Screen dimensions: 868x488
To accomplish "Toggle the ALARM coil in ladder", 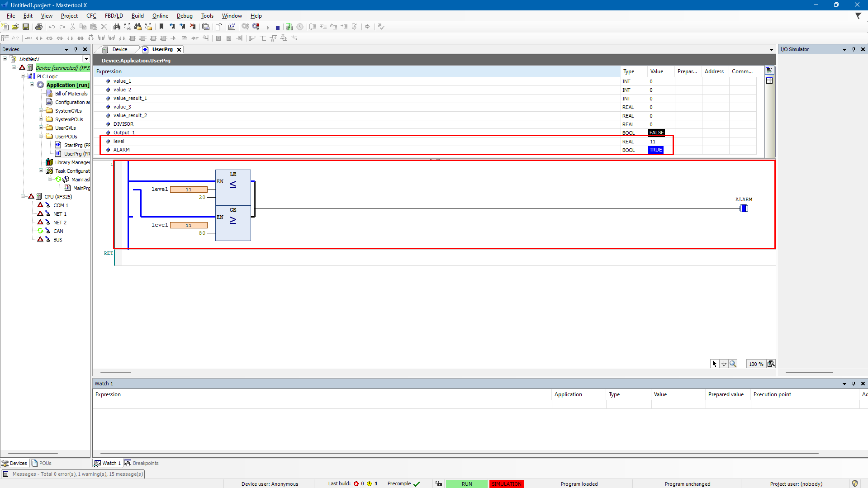I will [744, 208].
